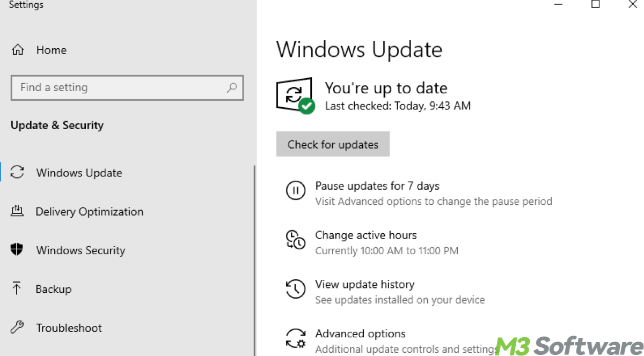Click the "You're up to date" text
Screen dimensions: 644x356
[x=386, y=88]
